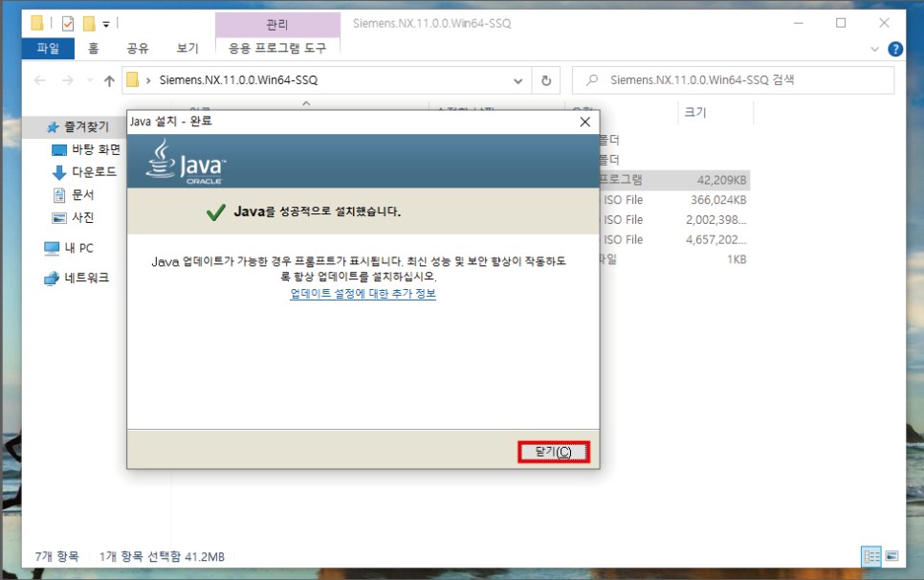Open 문서 in navigation pane
The height and width of the screenshot is (580, 924).
(x=83, y=194)
